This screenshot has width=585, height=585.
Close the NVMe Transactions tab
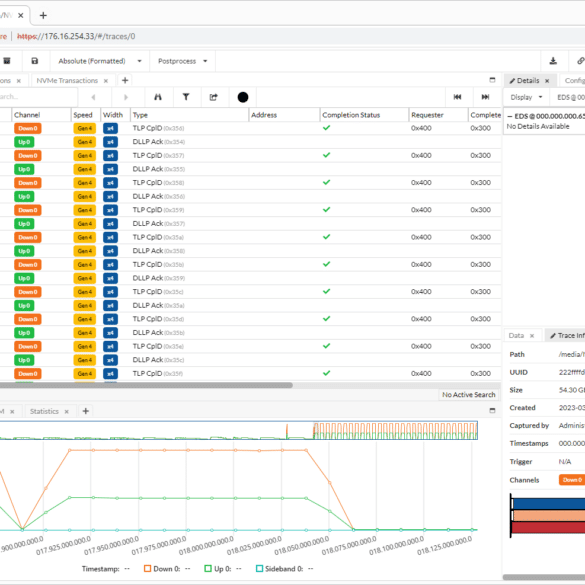click(x=106, y=81)
